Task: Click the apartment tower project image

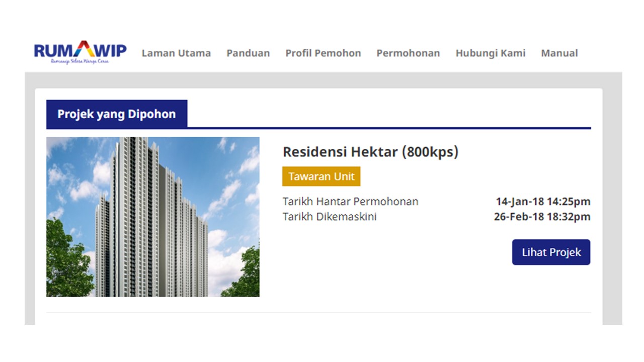Action: (153, 217)
